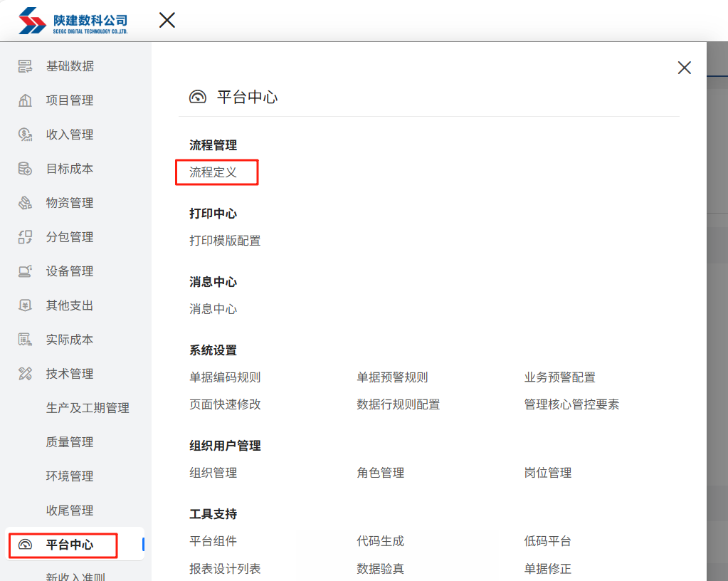The width and height of the screenshot is (728, 581).
Task: Open 流程定义 under 流程管理
Action: [x=213, y=172]
